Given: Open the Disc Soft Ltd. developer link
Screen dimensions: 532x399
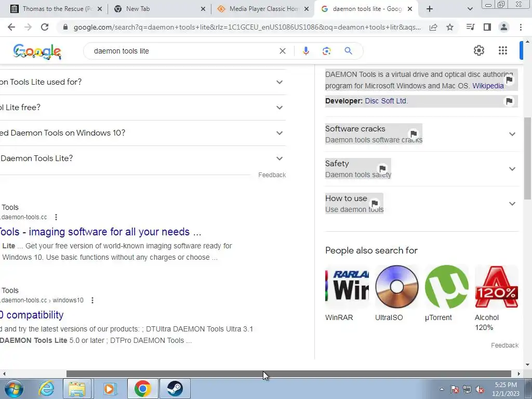Looking at the screenshot, I should 386,101.
